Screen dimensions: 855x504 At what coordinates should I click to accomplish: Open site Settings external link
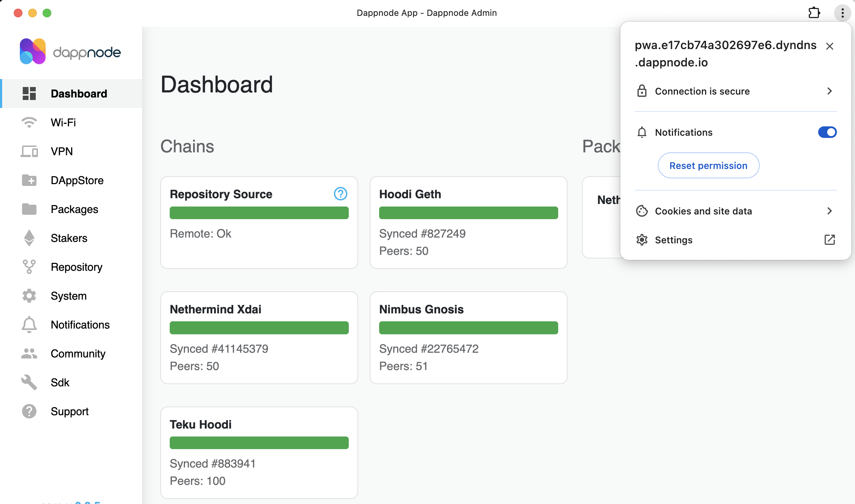point(829,240)
